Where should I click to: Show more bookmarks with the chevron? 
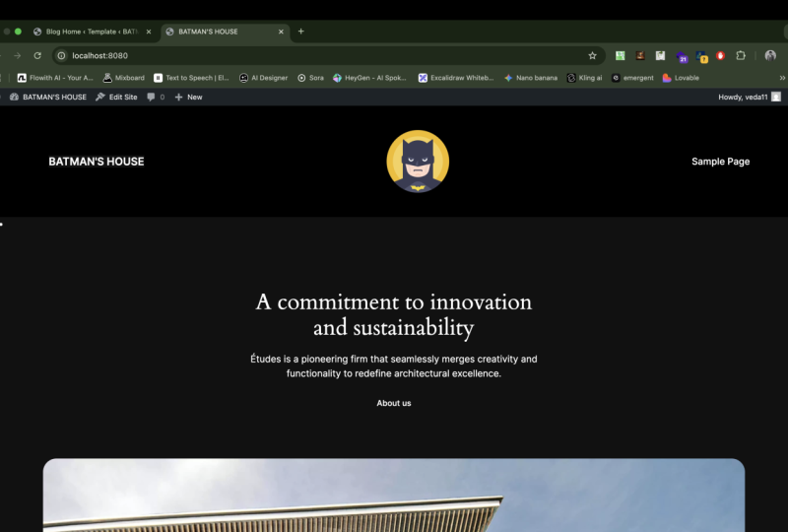[x=782, y=78]
